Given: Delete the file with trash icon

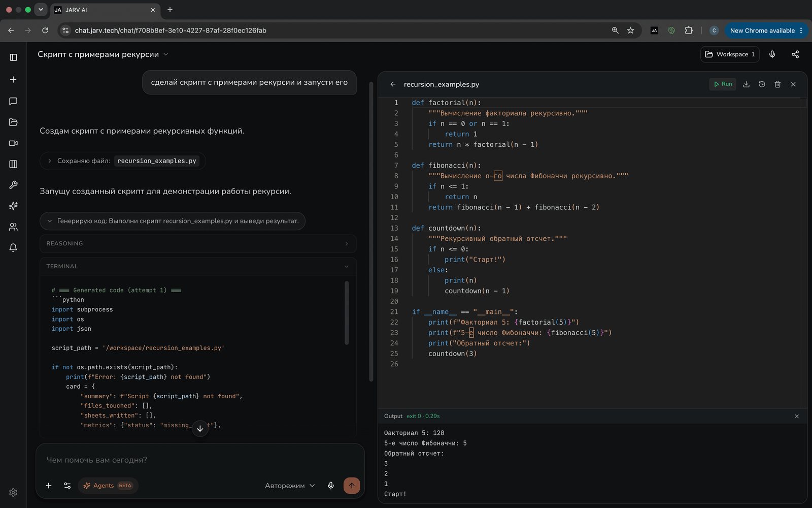Looking at the screenshot, I should (x=777, y=84).
